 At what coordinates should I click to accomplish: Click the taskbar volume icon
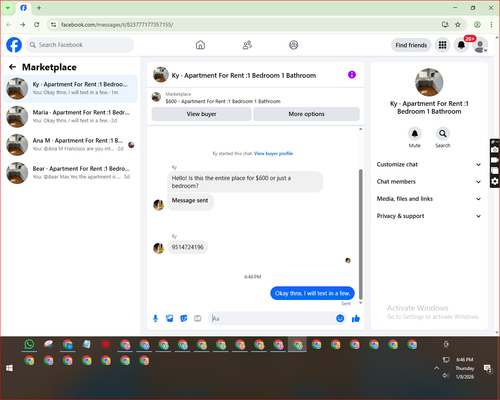[x=445, y=376]
